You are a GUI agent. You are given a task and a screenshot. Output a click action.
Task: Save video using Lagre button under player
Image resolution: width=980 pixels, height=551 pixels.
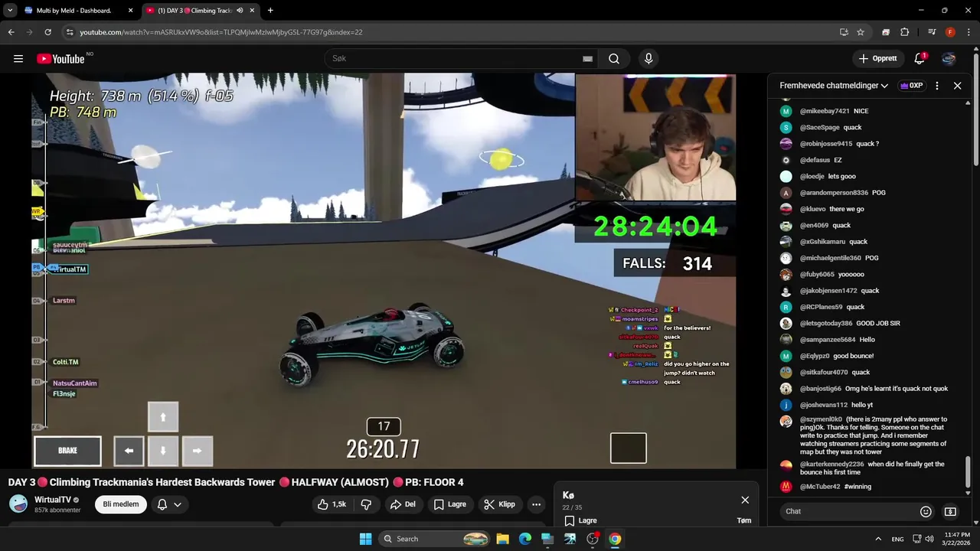[x=450, y=504]
